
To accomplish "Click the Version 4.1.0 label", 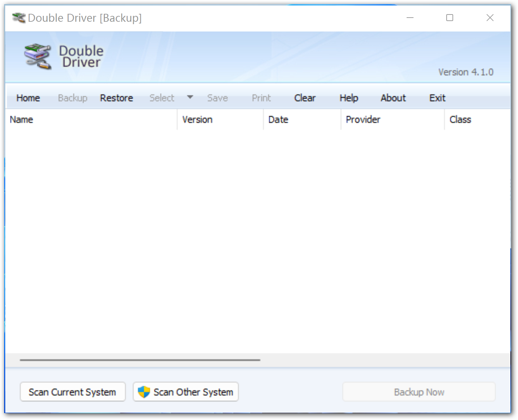I will (466, 72).
